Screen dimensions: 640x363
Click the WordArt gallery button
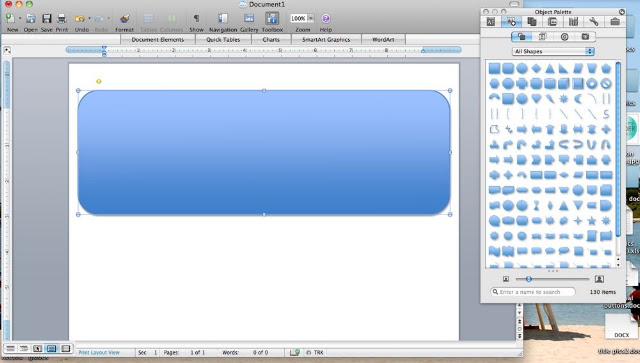pyautogui.click(x=383, y=40)
